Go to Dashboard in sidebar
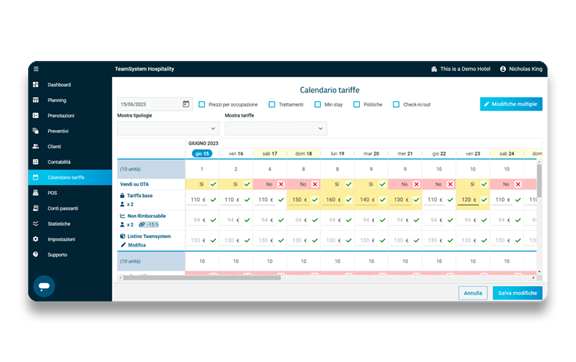Image resolution: width=576 pixels, height=362 pixels. tap(59, 85)
